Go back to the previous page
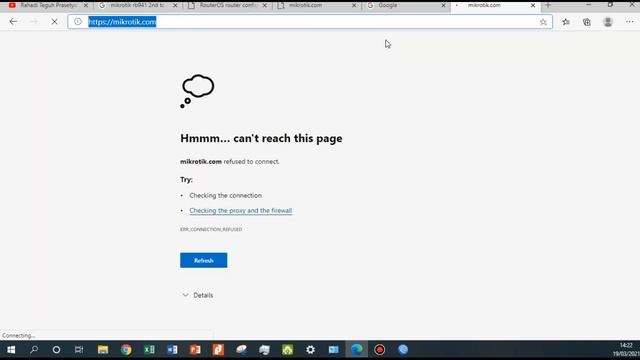640x360 pixels. coord(13,22)
